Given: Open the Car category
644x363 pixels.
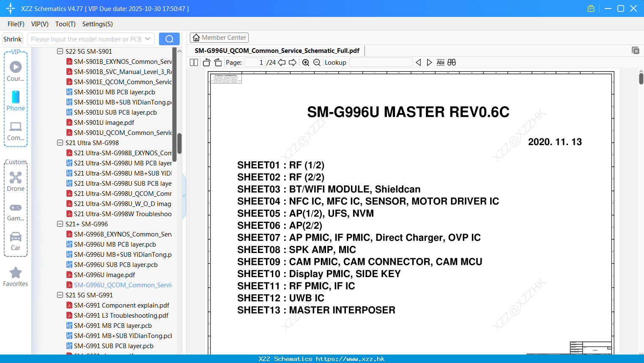Looking at the screenshot, I should 16,241.
